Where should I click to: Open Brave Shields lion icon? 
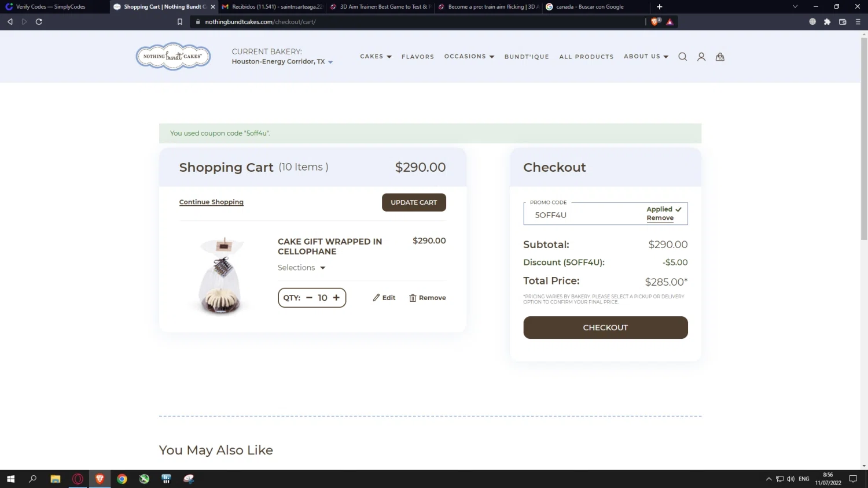coord(655,21)
